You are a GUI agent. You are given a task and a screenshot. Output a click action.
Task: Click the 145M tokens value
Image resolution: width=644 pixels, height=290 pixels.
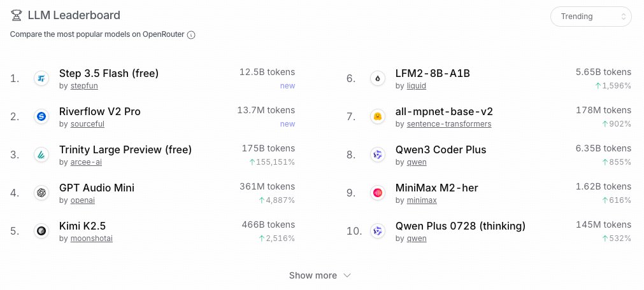(x=604, y=224)
